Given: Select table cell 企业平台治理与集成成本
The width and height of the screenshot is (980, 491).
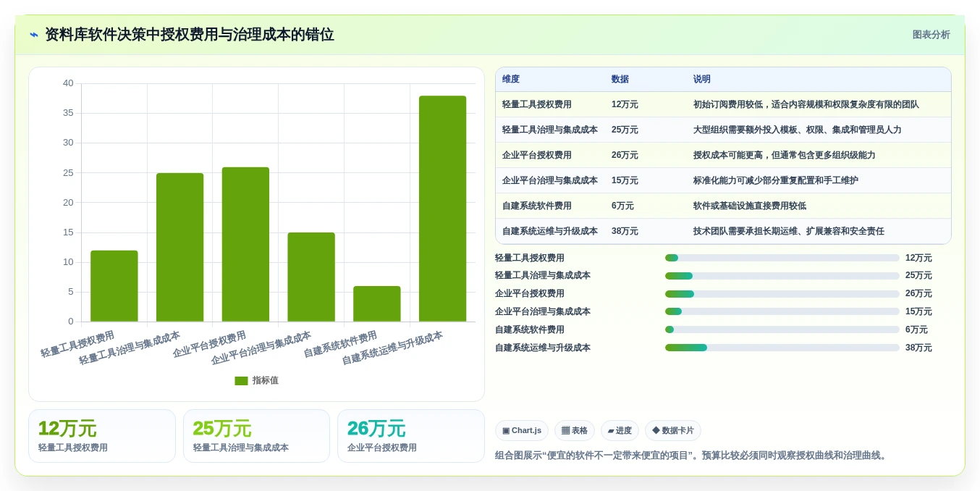Looking at the screenshot, I should pyautogui.click(x=550, y=180).
